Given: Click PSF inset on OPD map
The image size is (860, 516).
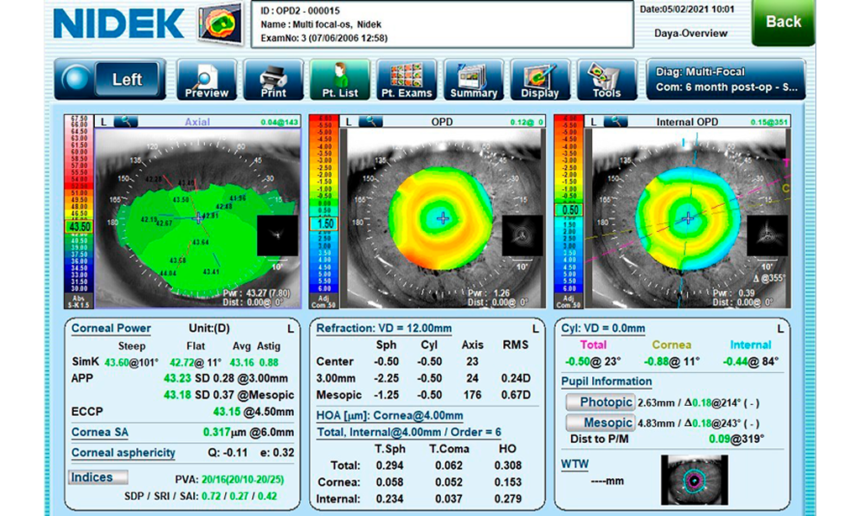Looking at the screenshot, I should click(x=523, y=235).
